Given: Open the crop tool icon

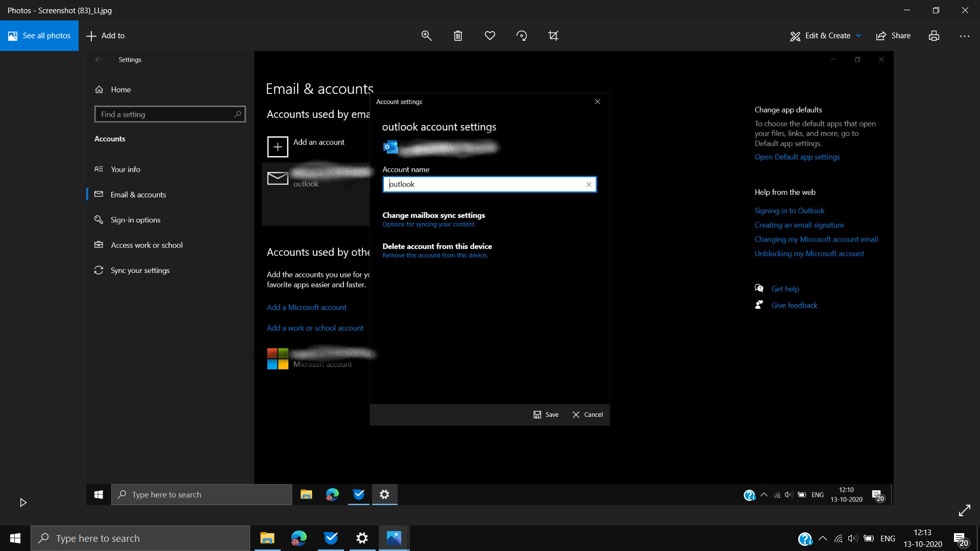Looking at the screenshot, I should (x=553, y=36).
